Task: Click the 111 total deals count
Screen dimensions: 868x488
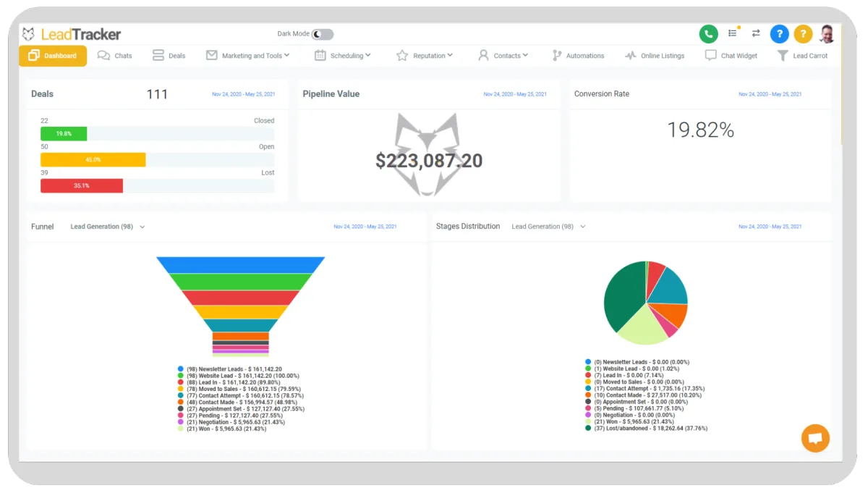Action: click(157, 94)
